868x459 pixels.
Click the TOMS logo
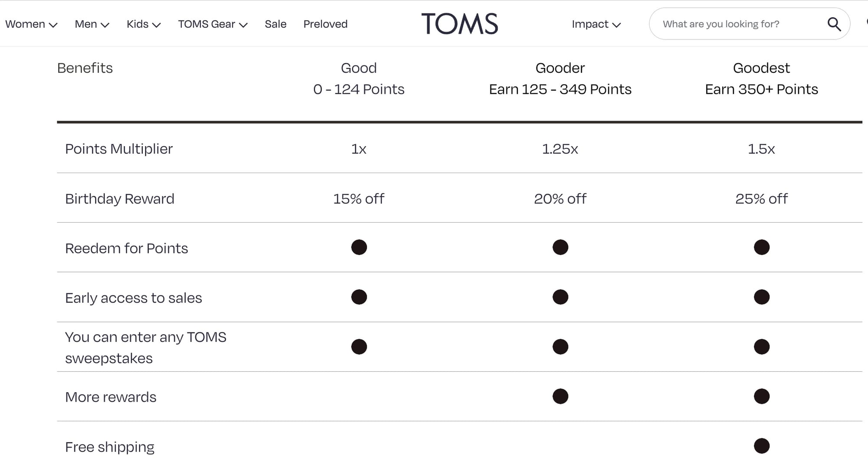point(460,23)
